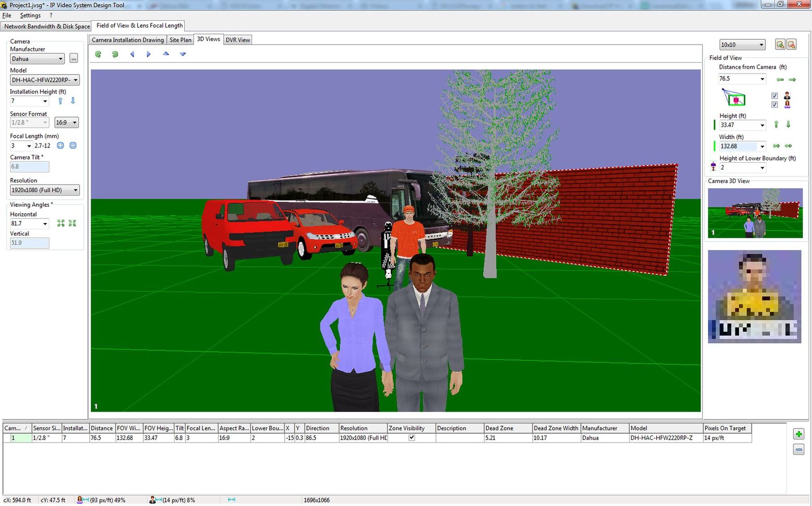Screen dimensions: 812x506
Task: Click the Vertical viewing angle field
Action: click(x=29, y=243)
